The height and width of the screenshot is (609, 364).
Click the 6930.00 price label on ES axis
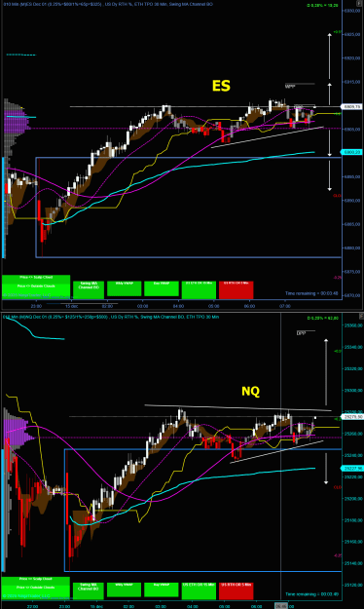352,11
